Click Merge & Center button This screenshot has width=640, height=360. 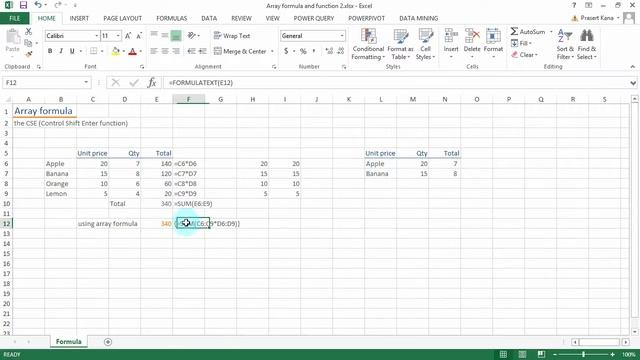240,51
